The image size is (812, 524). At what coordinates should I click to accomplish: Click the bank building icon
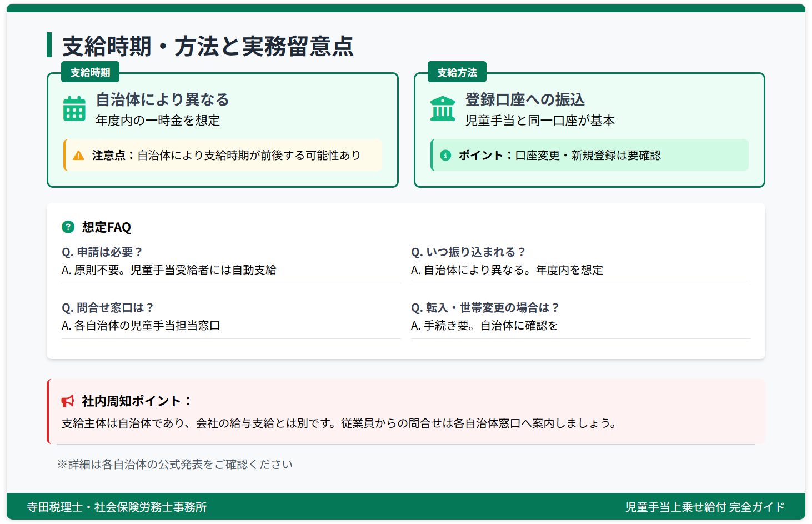pyautogui.click(x=443, y=109)
